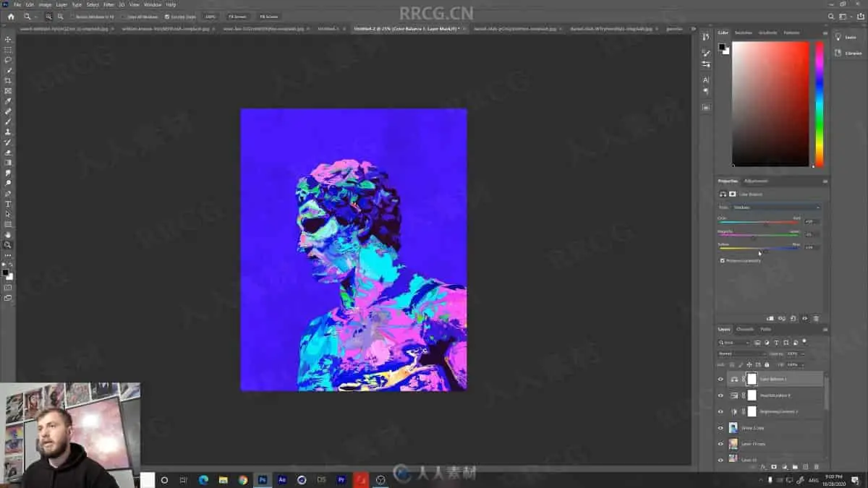Select the mask icon in Properties header
The width and height of the screenshot is (868, 488).
tap(732, 194)
